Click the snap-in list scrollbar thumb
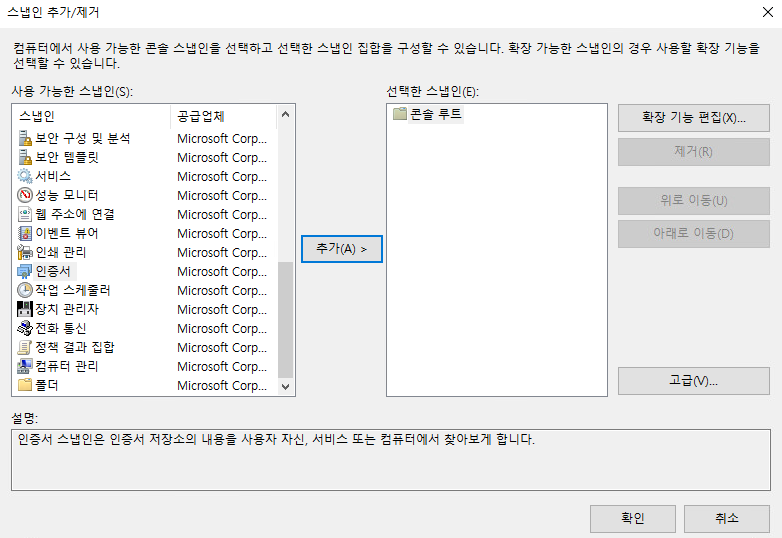The width and height of the screenshot is (782, 538). (285, 320)
